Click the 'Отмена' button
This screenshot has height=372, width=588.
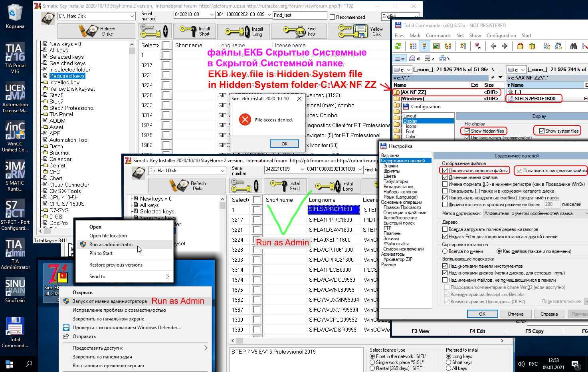[515, 314]
